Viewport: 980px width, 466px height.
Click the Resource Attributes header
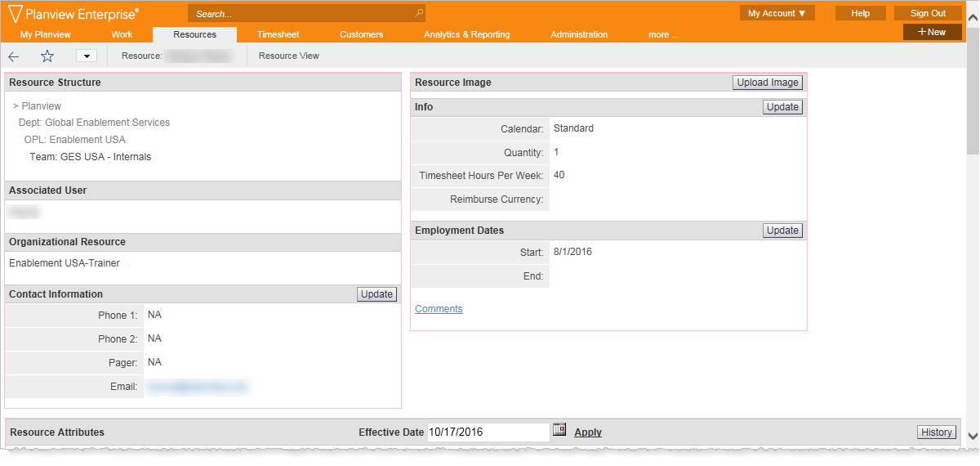click(57, 432)
